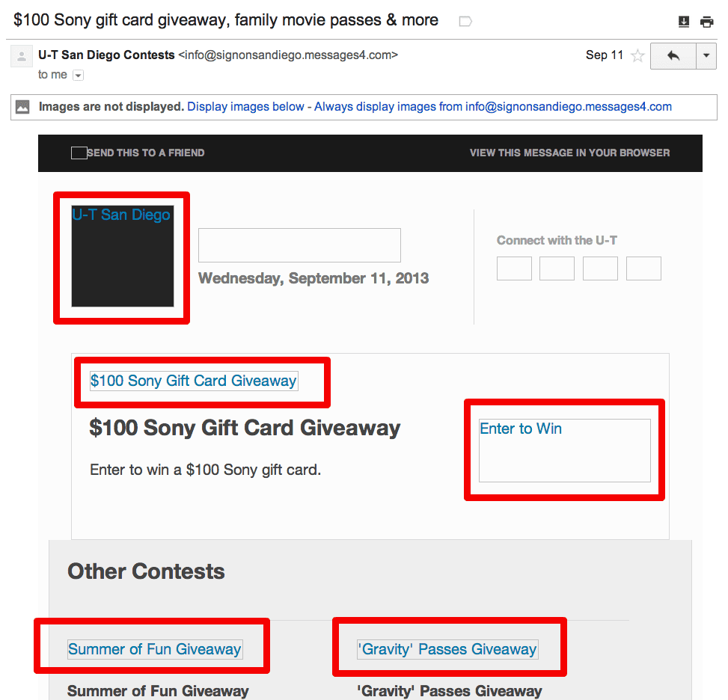This screenshot has width=728, height=700.
Task: Expand recipient details next to 'to me'
Action: click(79, 75)
